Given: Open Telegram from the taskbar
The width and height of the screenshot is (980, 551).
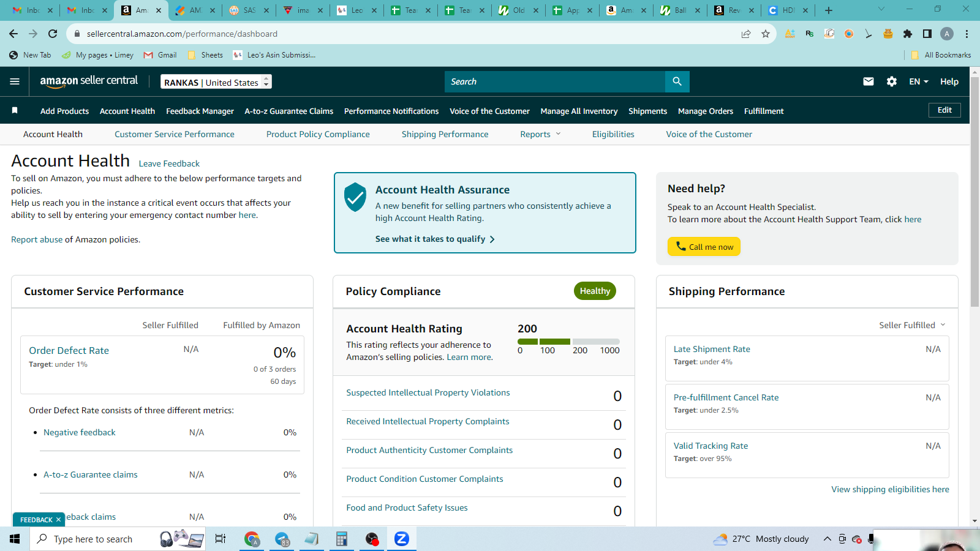Looking at the screenshot, I should point(282,539).
